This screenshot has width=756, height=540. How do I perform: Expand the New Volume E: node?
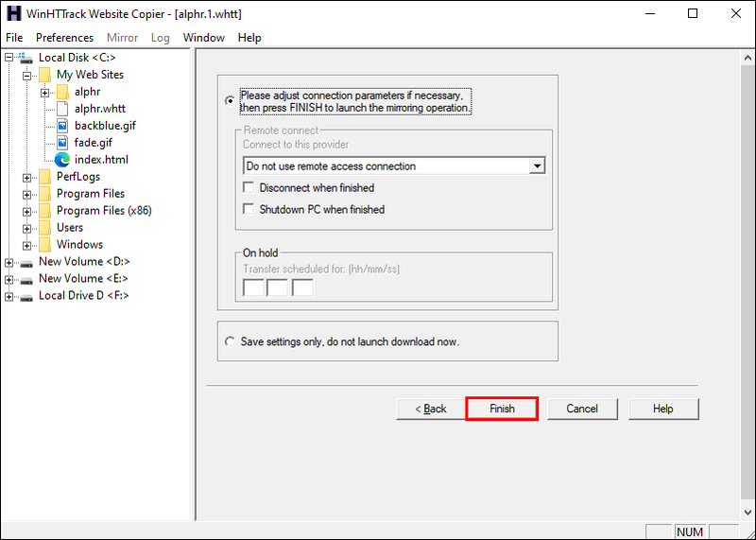pyautogui.click(x=9, y=279)
